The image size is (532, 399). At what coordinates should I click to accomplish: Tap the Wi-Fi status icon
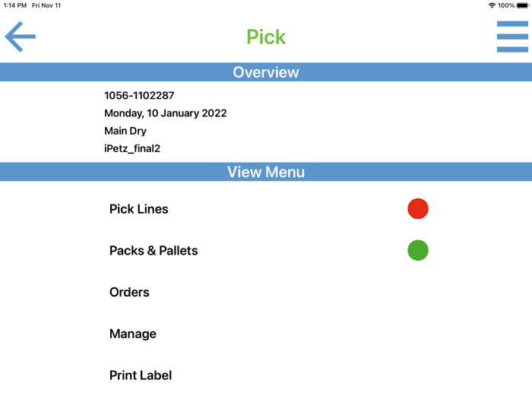coord(492,5)
